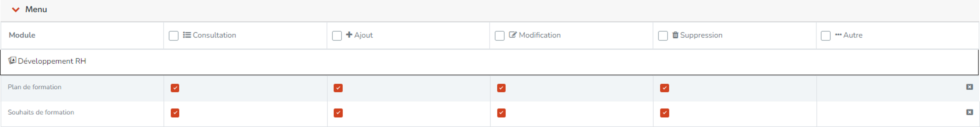This screenshot has width=980, height=127.
Task: Uncheck Modification for Souhaits de formation
Action: (x=502, y=113)
